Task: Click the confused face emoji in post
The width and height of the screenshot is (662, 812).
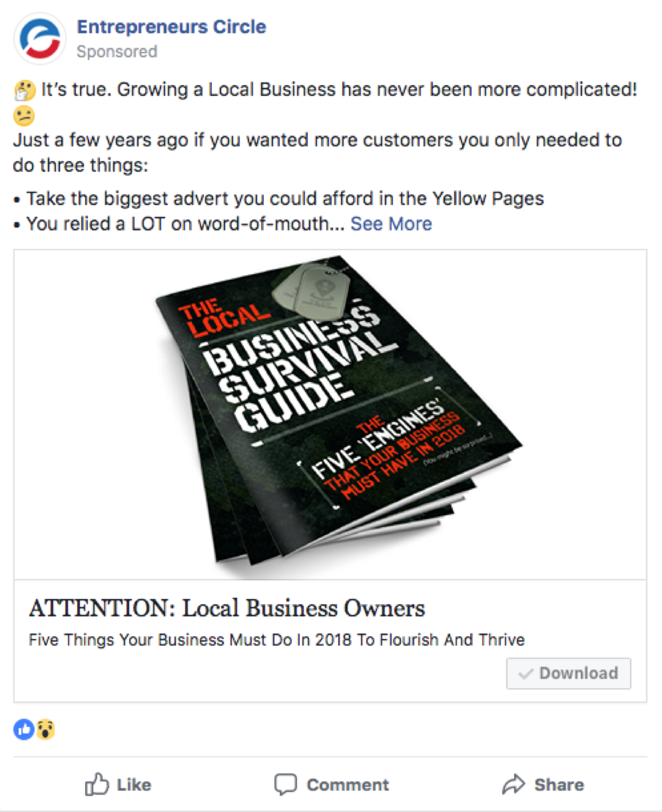Action: pos(24,116)
